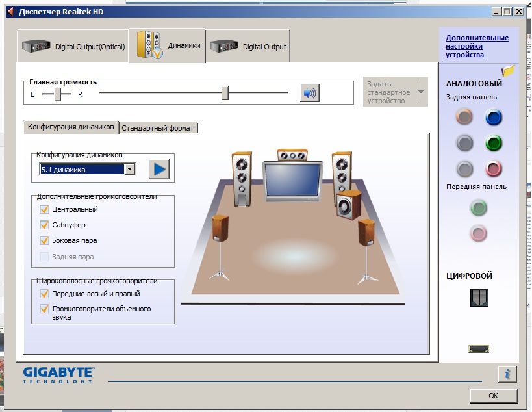Click the front left tower speaker
Screen dimensions: 532x412
tap(242, 179)
